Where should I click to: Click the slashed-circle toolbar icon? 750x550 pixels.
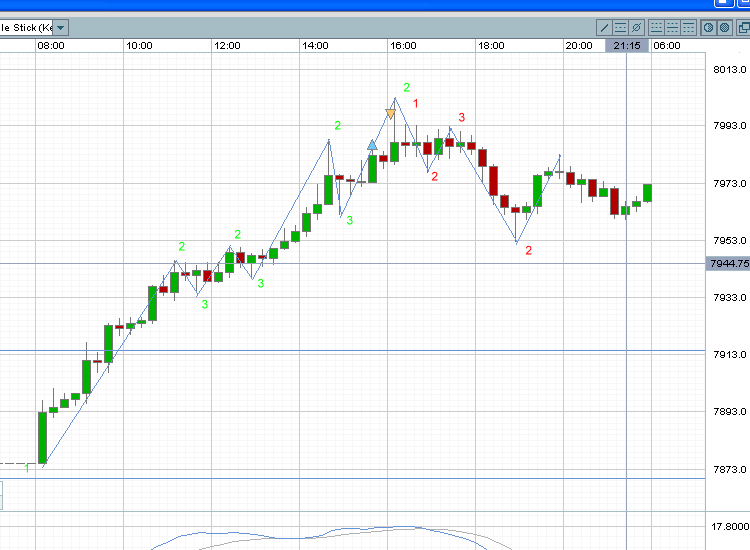[x=636, y=28]
